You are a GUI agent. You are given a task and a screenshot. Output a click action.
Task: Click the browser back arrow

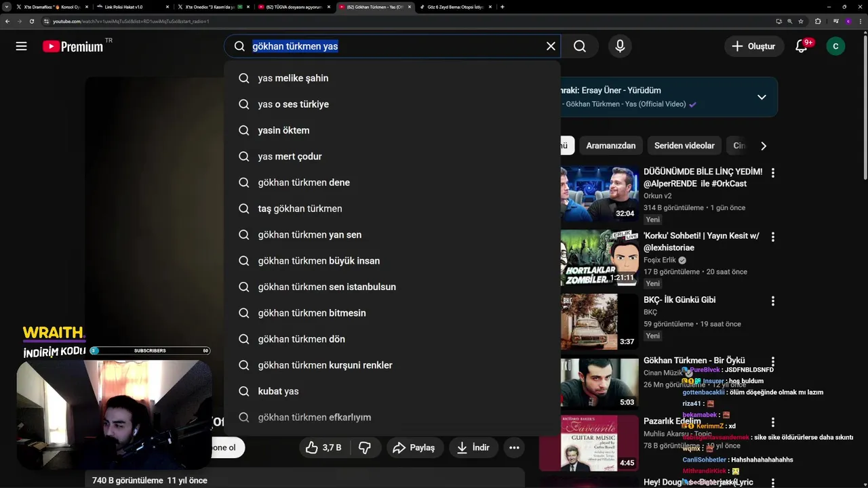7,21
